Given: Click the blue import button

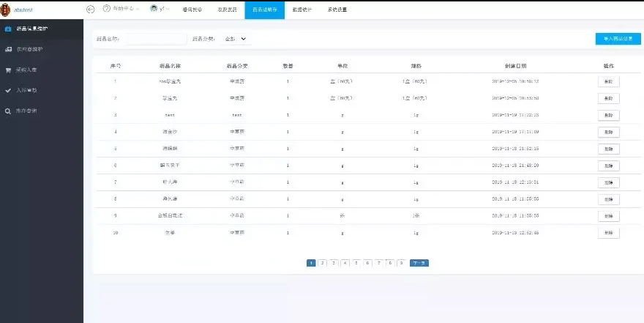Looking at the screenshot, I should point(618,39).
